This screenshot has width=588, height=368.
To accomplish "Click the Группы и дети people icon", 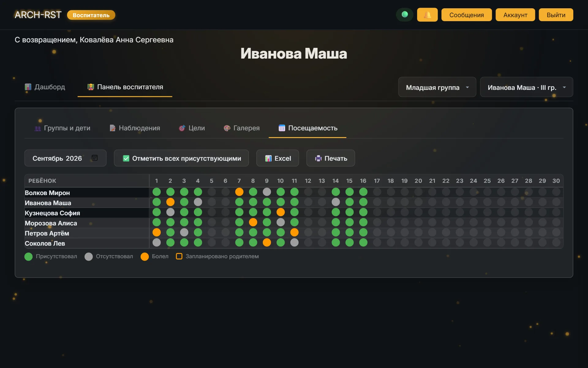I will tap(38, 128).
